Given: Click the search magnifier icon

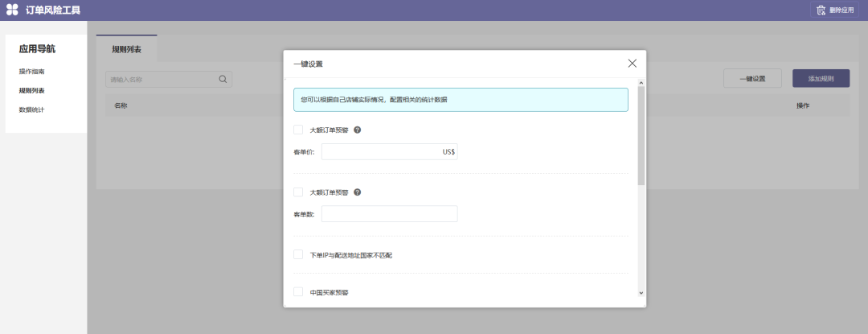Looking at the screenshot, I should pyautogui.click(x=223, y=79).
